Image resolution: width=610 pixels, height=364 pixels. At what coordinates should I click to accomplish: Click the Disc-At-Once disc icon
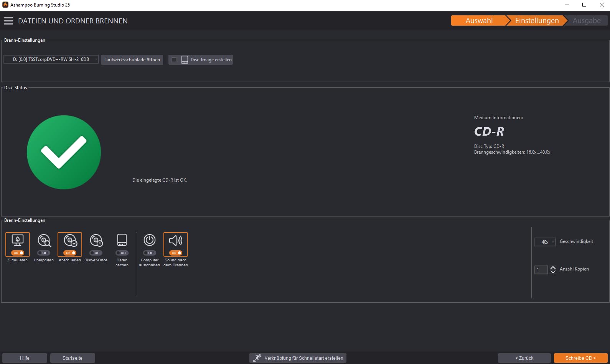[x=96, y=240]
